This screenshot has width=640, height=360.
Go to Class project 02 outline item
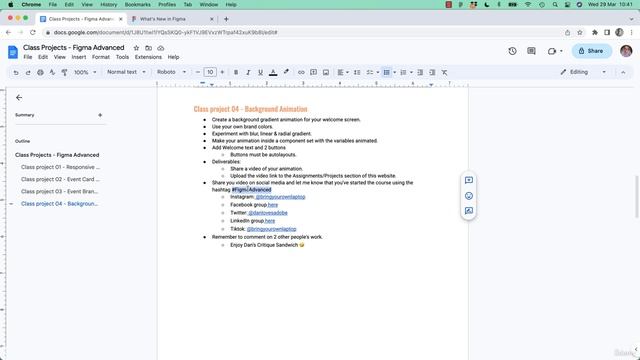coord(60,179)
